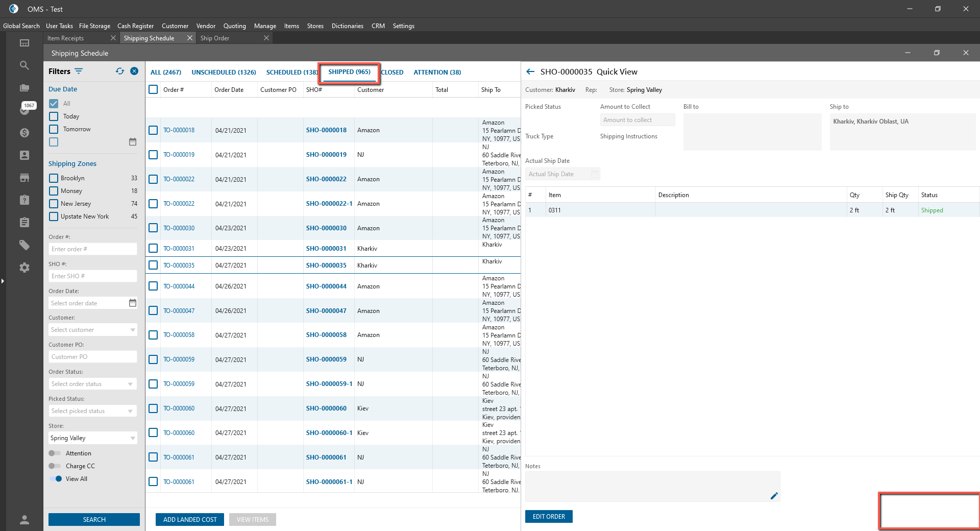Turn on the Attention toggle
The width and height of the screenshot is (980, 531).
(55, 453)
